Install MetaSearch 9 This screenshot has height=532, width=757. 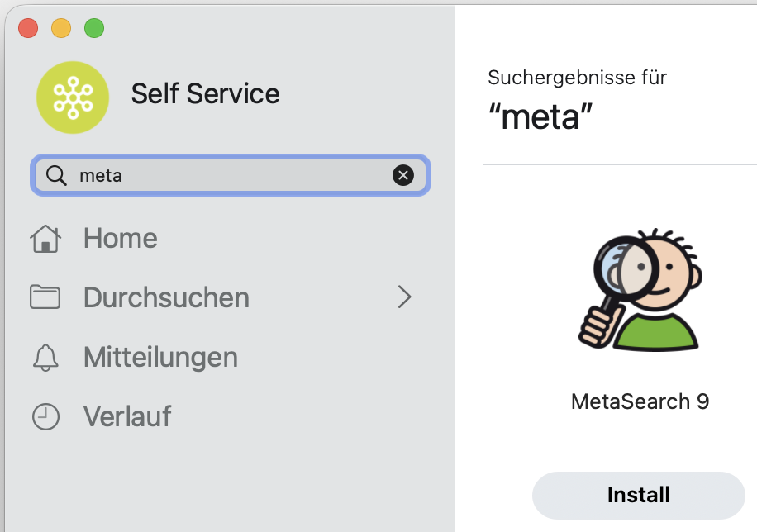[639, 495]
